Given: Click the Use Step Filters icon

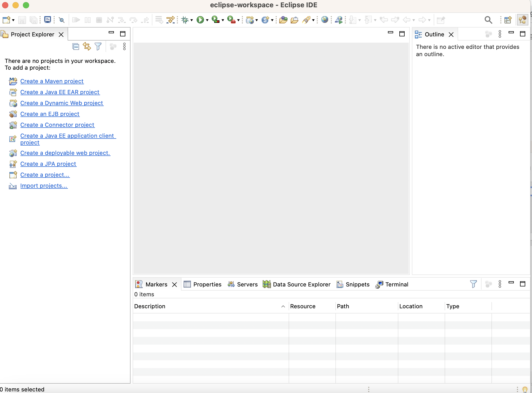Looking at the screenshot, I should [x=171, y=20].
